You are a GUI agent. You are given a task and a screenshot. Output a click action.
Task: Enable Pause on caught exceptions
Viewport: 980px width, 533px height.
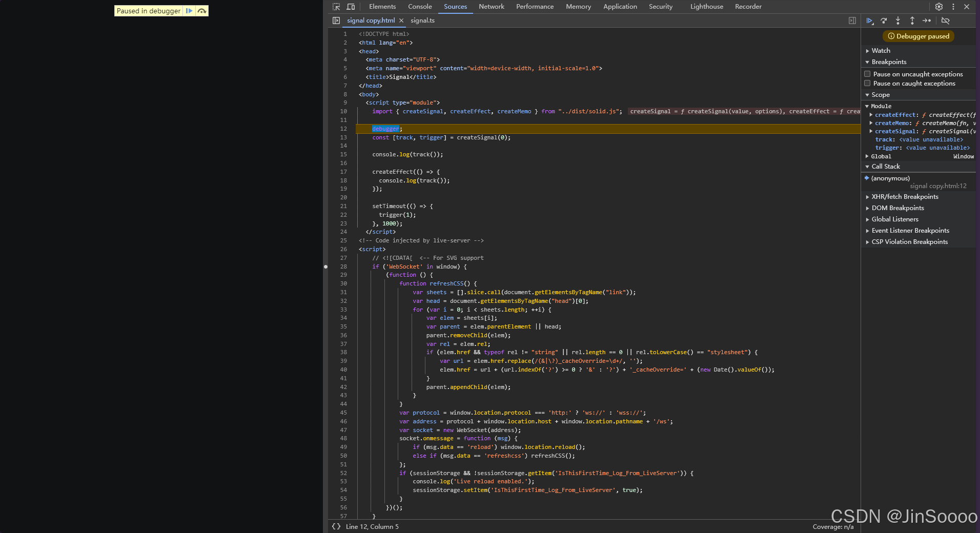point(867,83)
